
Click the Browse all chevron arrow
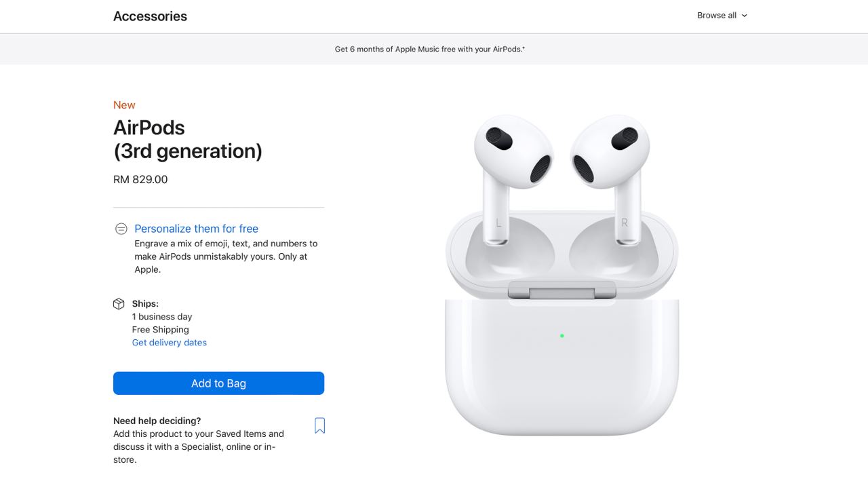click(744, 16)
